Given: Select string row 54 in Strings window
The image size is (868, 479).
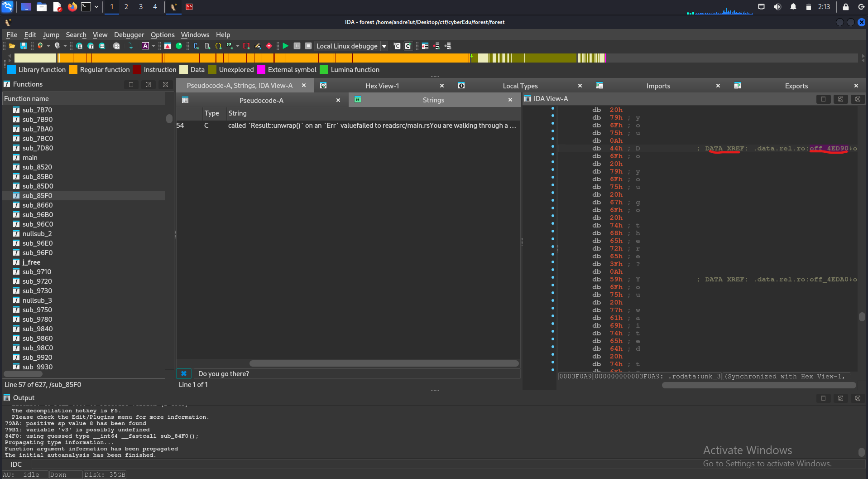Looking at the screenshot, I should pyautogui.click(x=348, y=126).
